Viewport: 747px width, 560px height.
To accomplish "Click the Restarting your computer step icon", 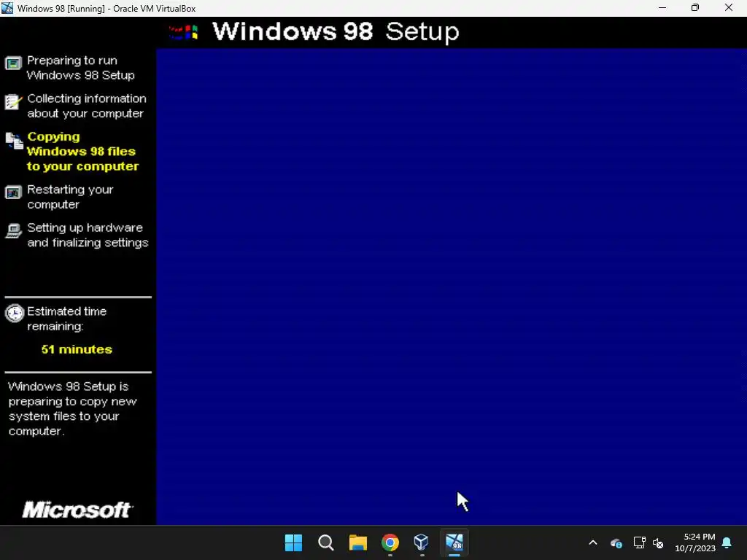I will [13, 192].
